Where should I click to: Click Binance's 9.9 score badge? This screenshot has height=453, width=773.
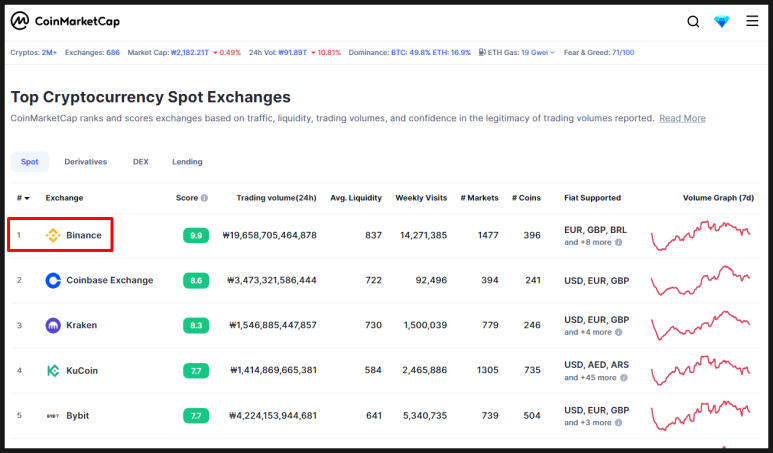[x=196, y=235]
